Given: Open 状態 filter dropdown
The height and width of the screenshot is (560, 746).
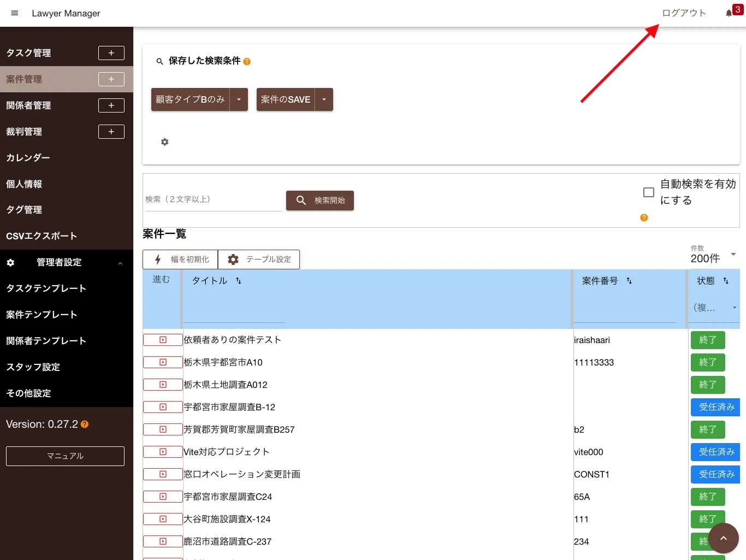Looking at the screenshot, I should pos(714,308).
